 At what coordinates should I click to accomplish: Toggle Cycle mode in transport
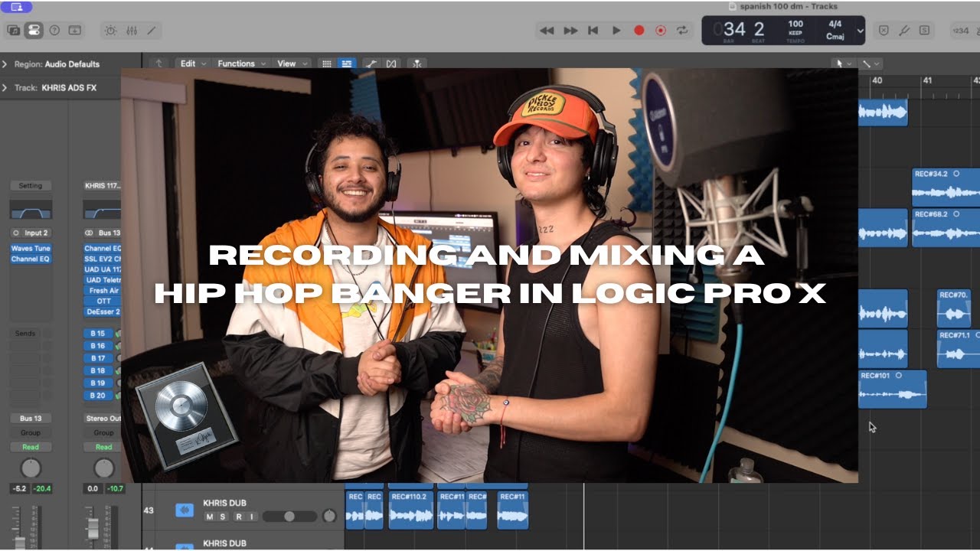tap(683, 31)
